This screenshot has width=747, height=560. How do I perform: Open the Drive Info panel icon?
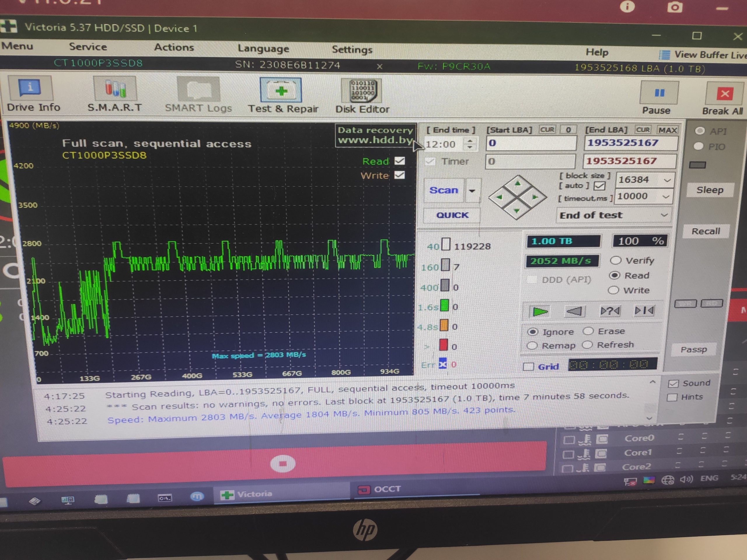pos(30,87)
